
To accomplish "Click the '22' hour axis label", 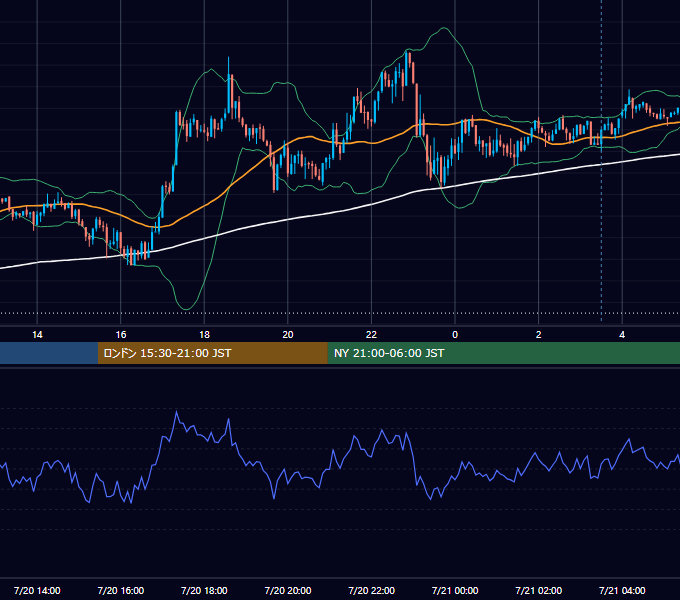I will point(371,335).
